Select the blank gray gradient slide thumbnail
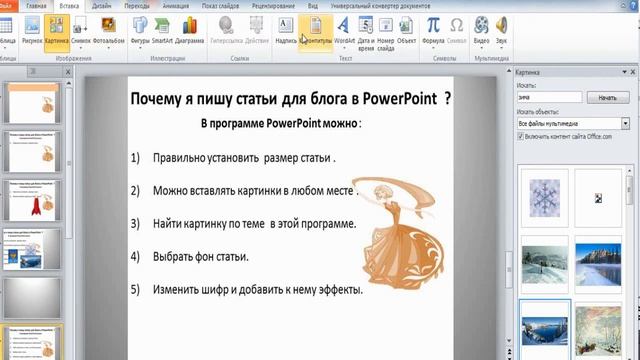This screenshot has width=640, height=360. point(32,298)
